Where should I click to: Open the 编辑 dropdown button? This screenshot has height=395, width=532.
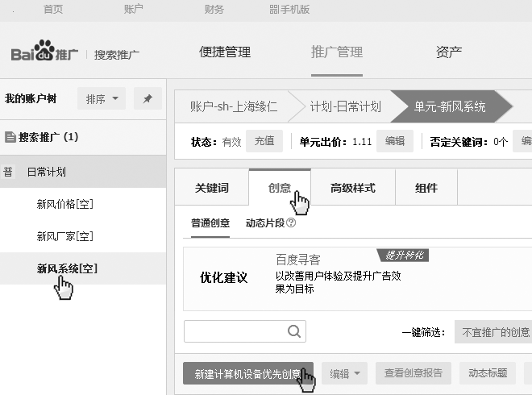click(344, 373)
